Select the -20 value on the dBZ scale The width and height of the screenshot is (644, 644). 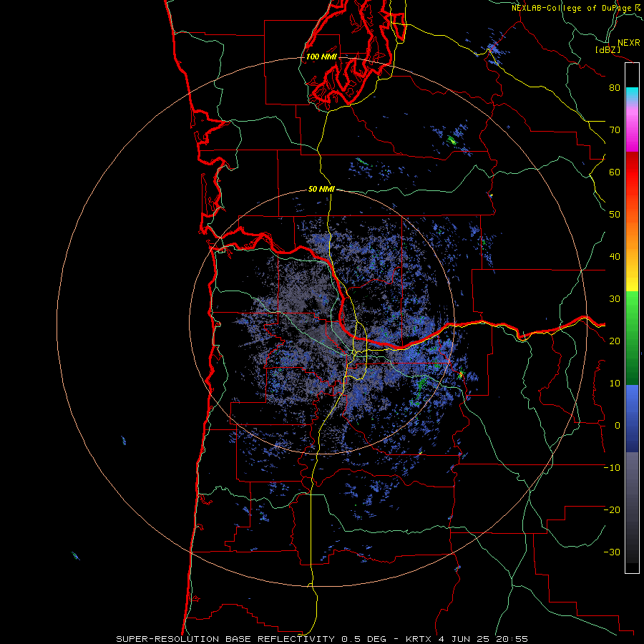612,510
